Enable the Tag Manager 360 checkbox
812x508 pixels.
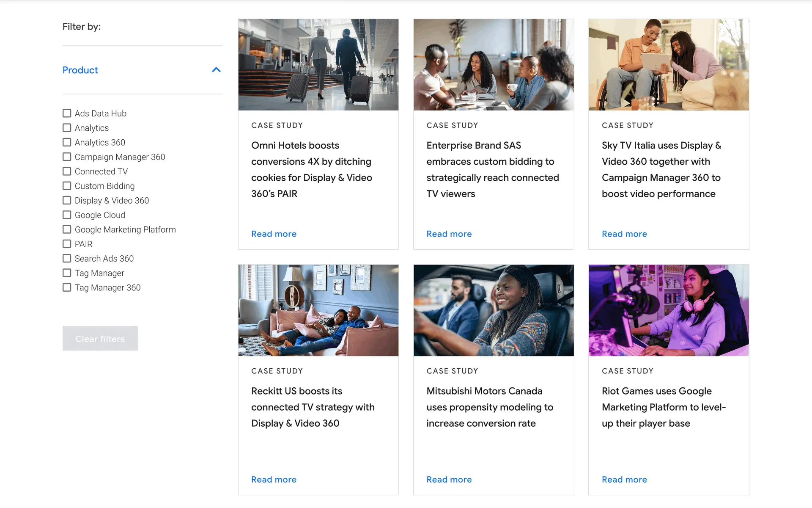point(67,287)
